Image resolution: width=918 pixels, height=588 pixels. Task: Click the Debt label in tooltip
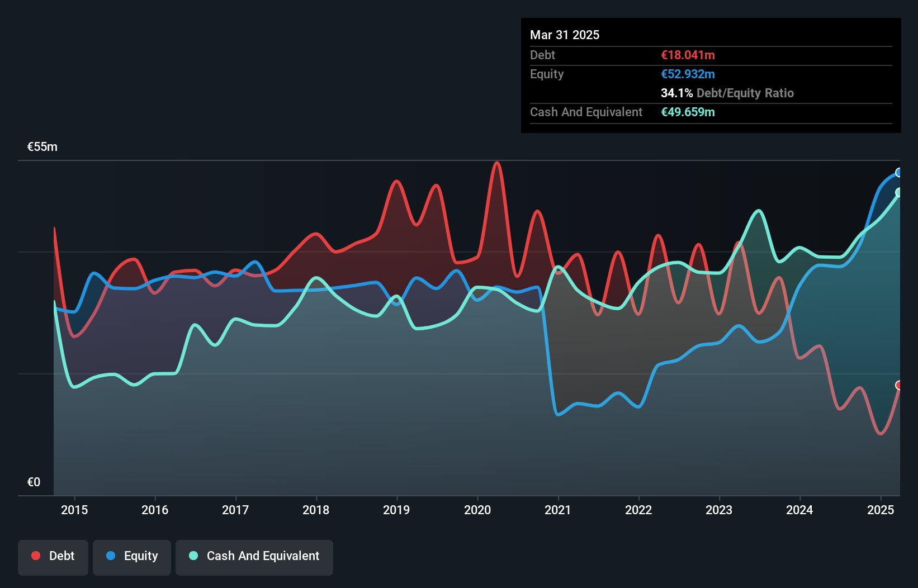coord(542,55)
